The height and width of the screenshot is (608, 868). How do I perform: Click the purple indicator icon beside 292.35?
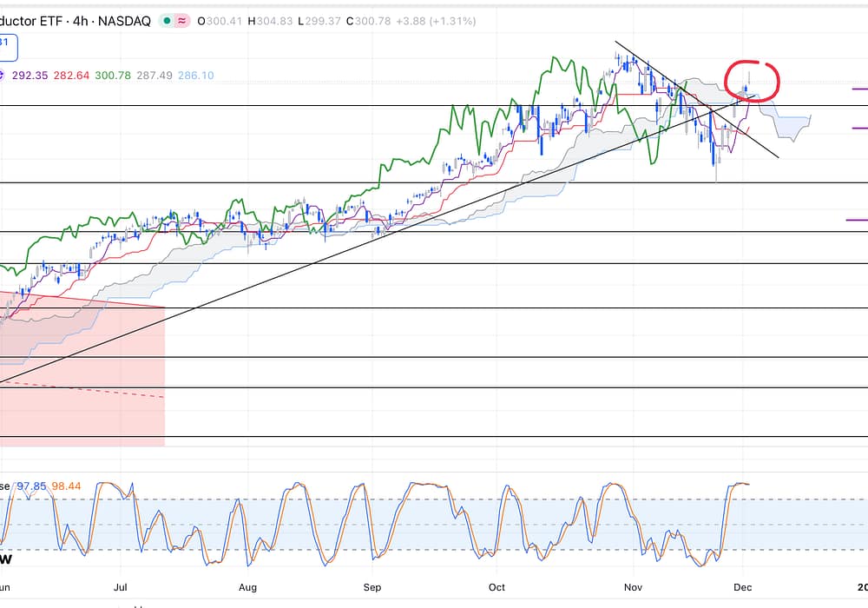2,76
